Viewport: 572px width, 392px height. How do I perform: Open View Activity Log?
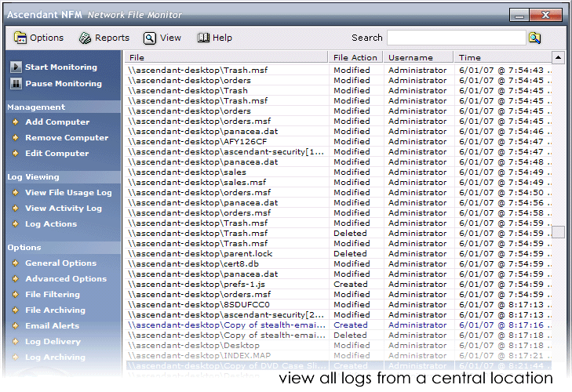coord(63,209)
